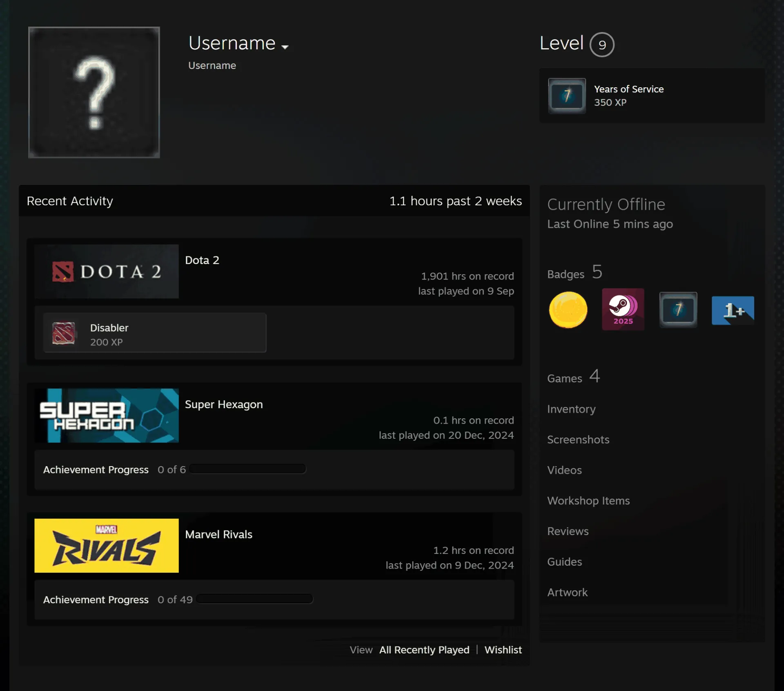This screenshot has height=691, width=784.
Task: Open the Marvel Rivals banner image
Action: coord(107,546)
